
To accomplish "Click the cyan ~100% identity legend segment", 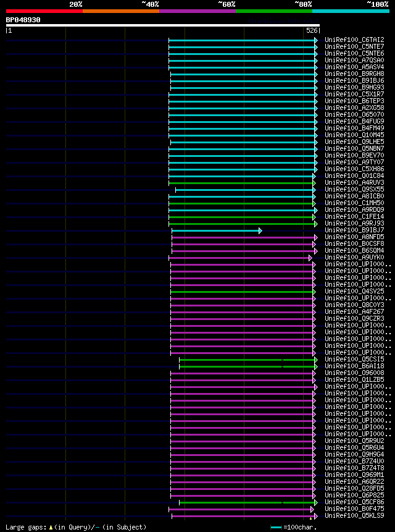I will click(351, 11).
